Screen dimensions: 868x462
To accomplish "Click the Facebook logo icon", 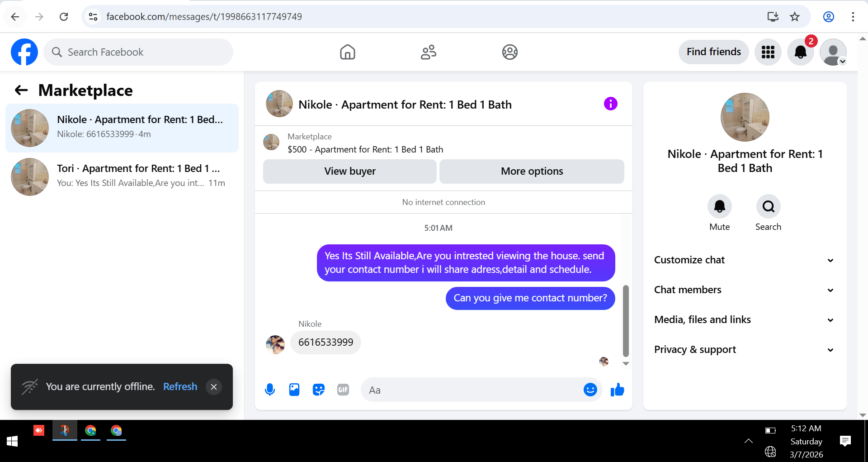I will (24, 52).
